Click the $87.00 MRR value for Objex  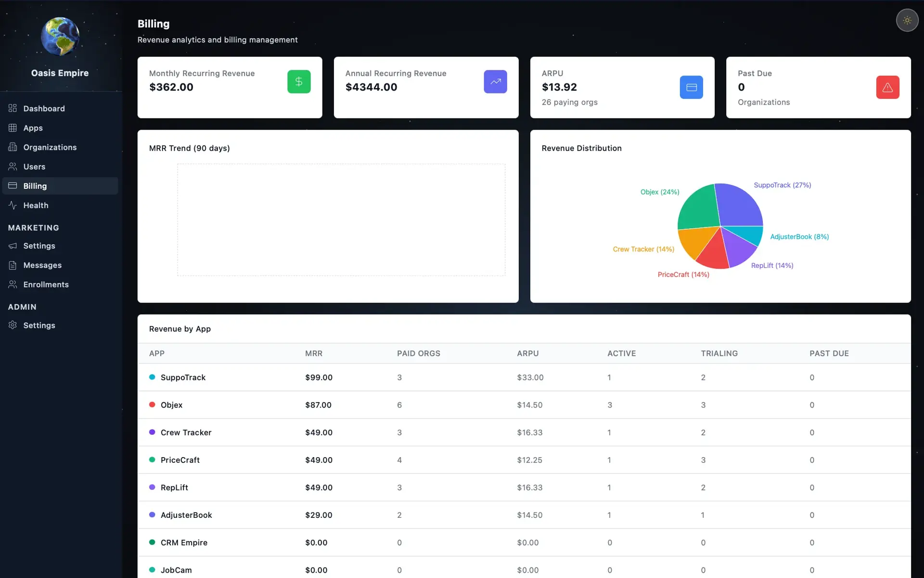318,405
